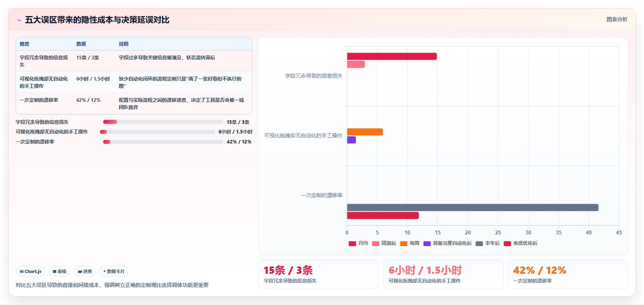Click the 可视化拖拽却无自动化的手工操作 progress bar
Image resolution: width=644 pixels, height=305 pixels.
pyautogui.click(x=158, y=132)
